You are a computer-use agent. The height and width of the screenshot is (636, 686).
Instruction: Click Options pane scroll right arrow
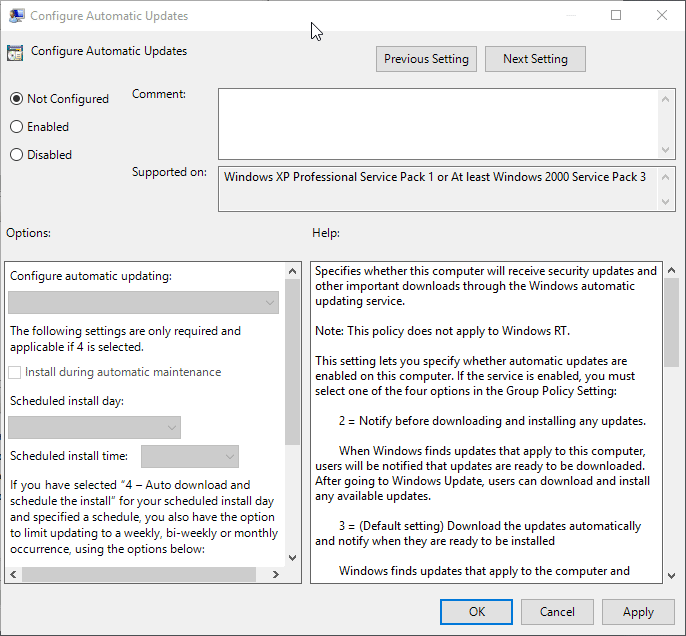[x=276, y=574]
